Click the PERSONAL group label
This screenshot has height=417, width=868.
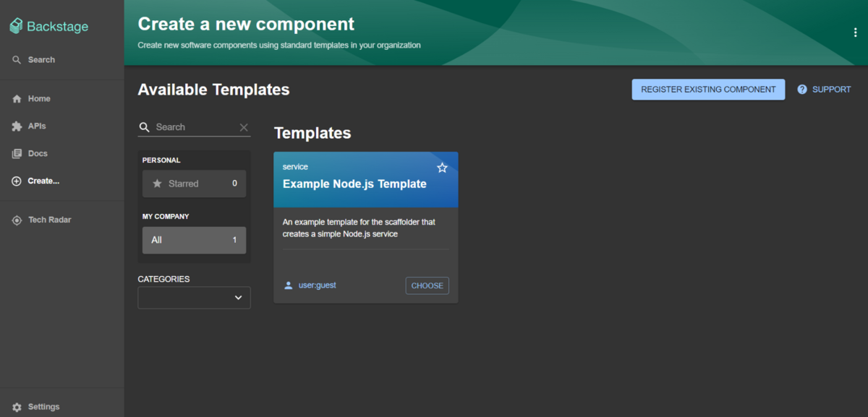161,160
